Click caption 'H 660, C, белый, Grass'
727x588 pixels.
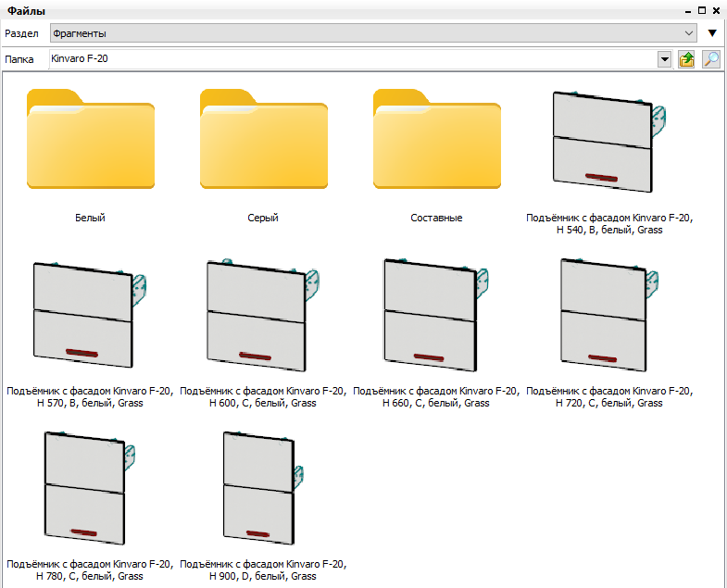(x=436, y=403)
